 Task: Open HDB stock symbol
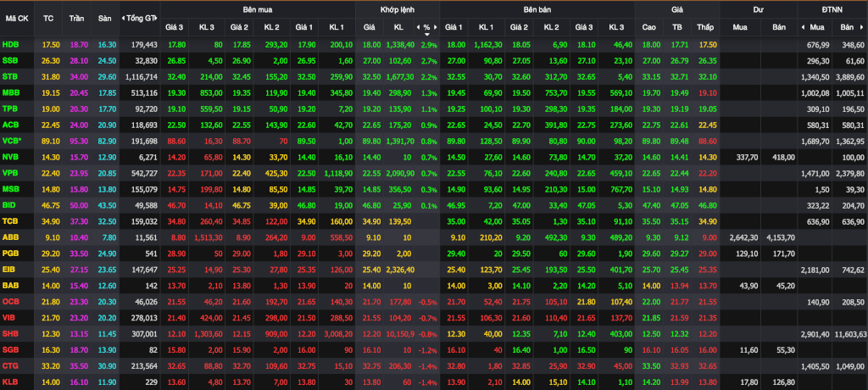(10, 44)
